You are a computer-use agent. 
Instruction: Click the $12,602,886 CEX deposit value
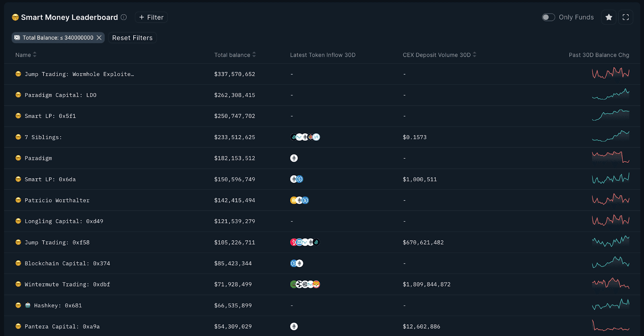[421, 327]
